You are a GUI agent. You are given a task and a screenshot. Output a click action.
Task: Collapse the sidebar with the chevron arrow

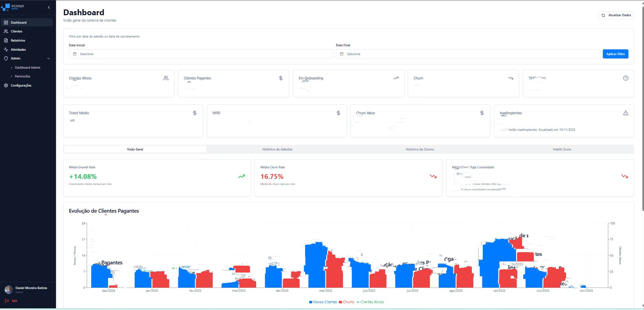pyautogui.click(x=49, y=7)
